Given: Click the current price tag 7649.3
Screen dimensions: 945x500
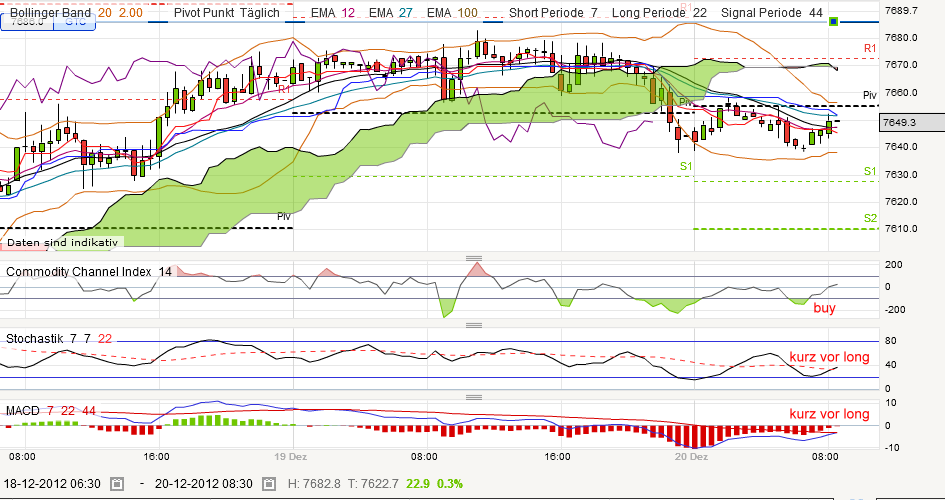Looking at the screenshot, I should (912, 122).
